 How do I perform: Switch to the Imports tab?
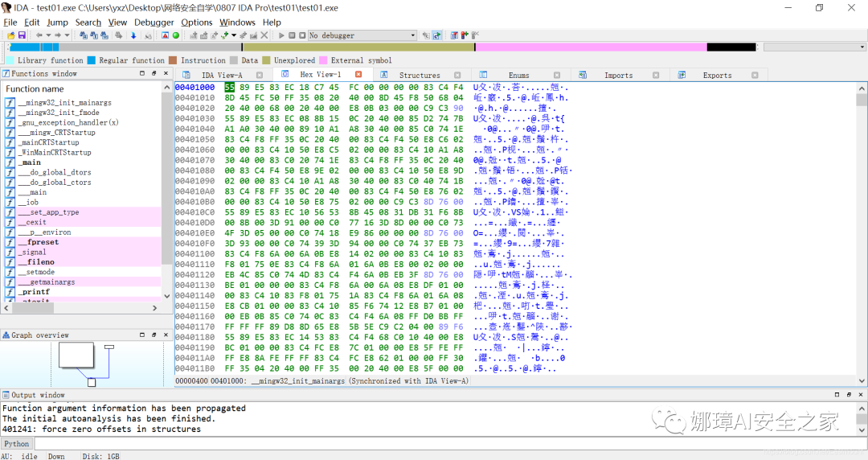tap(618, 75)
